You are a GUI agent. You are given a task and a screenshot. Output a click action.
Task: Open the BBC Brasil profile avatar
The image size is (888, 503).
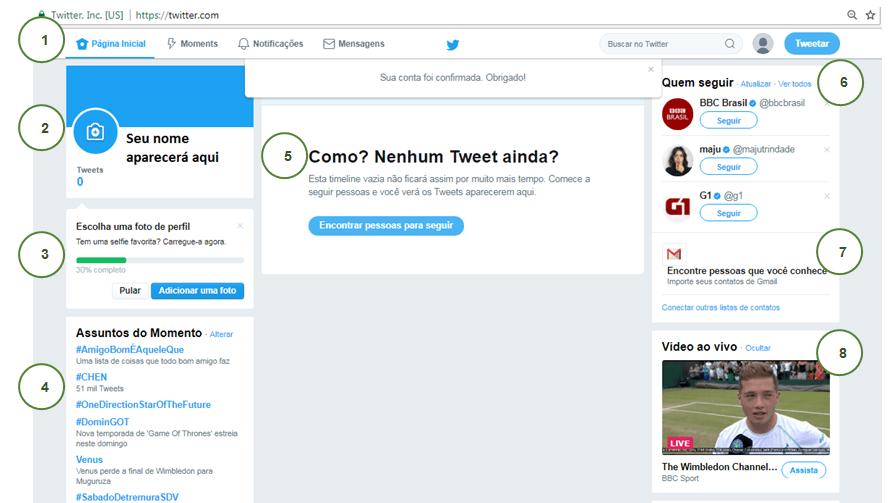(x=677, y=114)
